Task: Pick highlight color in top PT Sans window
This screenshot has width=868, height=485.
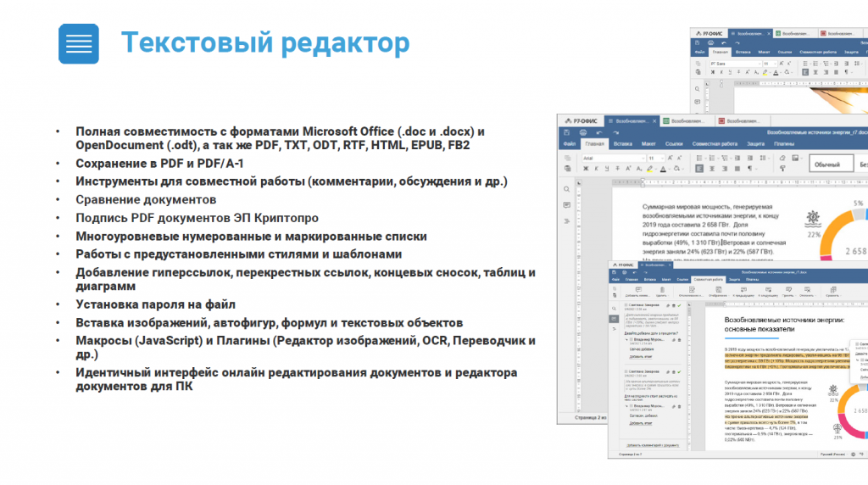Action: pyautogui.click(x=765, y=73)
